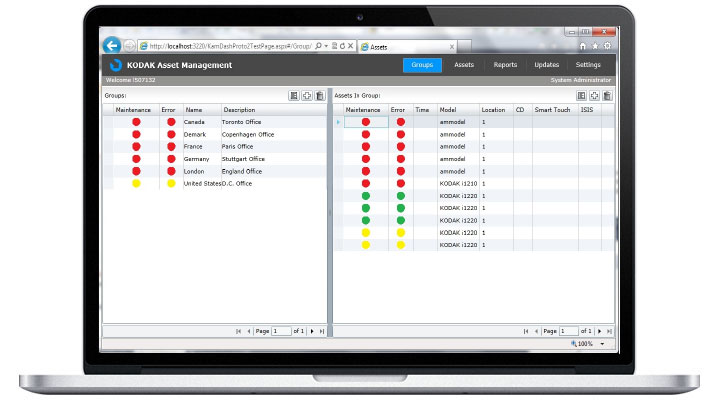The width and height of the screenshot is (720, 400).
Task: Sort assets by Model column header
Action: [458, 110]
